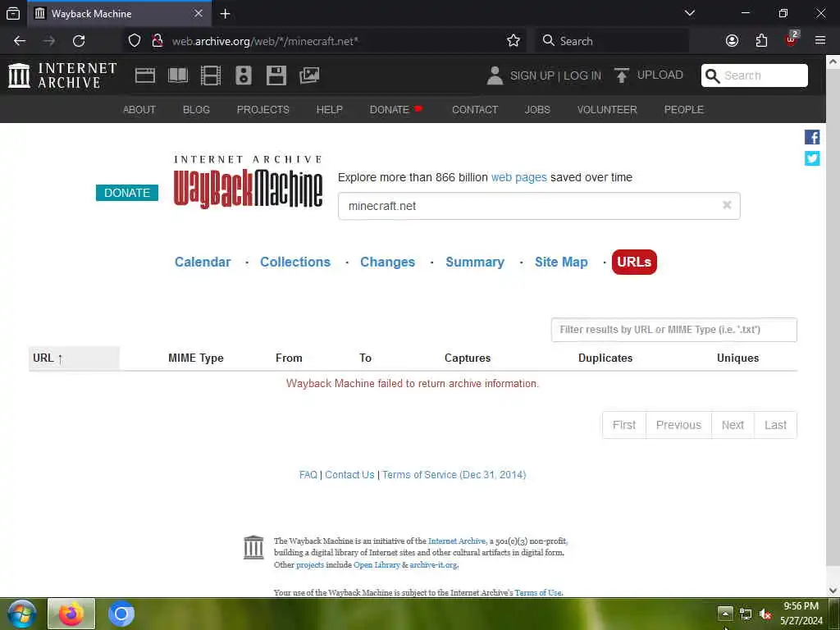Viewport: 840px width, 630px height.
Task: Click the site security padlock icon
Action: coord(157,41)
